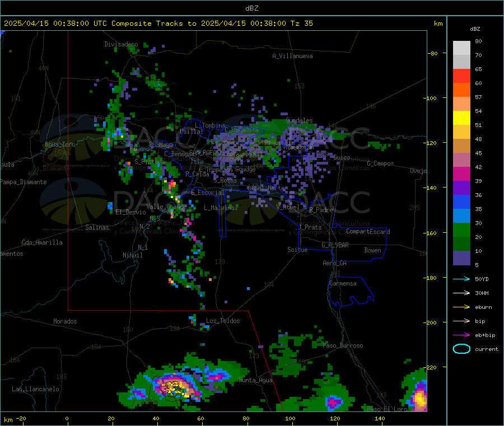Click the Los_Toldos map label
Image resolution: width=504 pixels, height=426 pixels.
223,321
